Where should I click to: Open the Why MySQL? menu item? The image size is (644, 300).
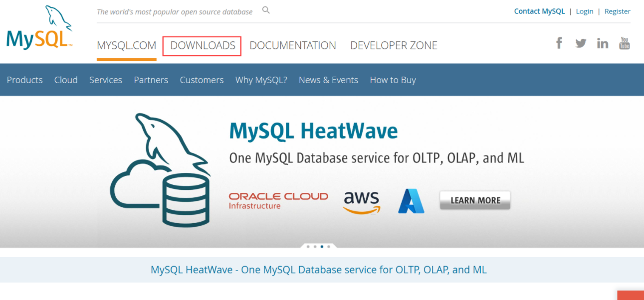pyautogui.click(x=261, y=80)
